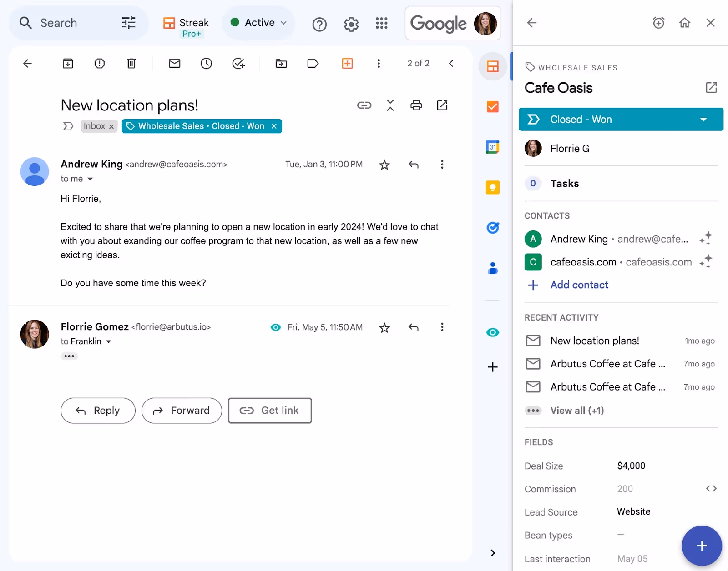Open more options for Florrie Gomez's message

[x=442, y=327]
